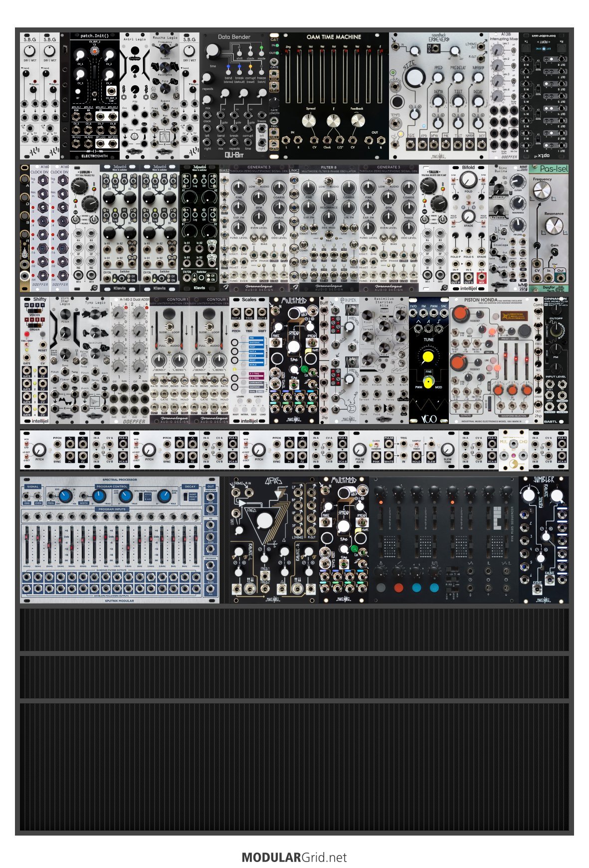The width and height of the screenshot is (589, 868).
Task: Select the cream MUL CHO 1U tile
Action: pos(514,450)
